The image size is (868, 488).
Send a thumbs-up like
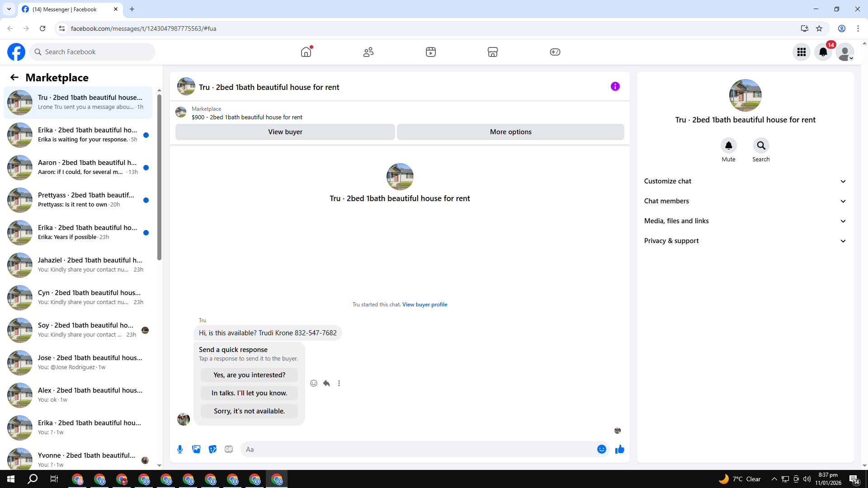[620, 449]
